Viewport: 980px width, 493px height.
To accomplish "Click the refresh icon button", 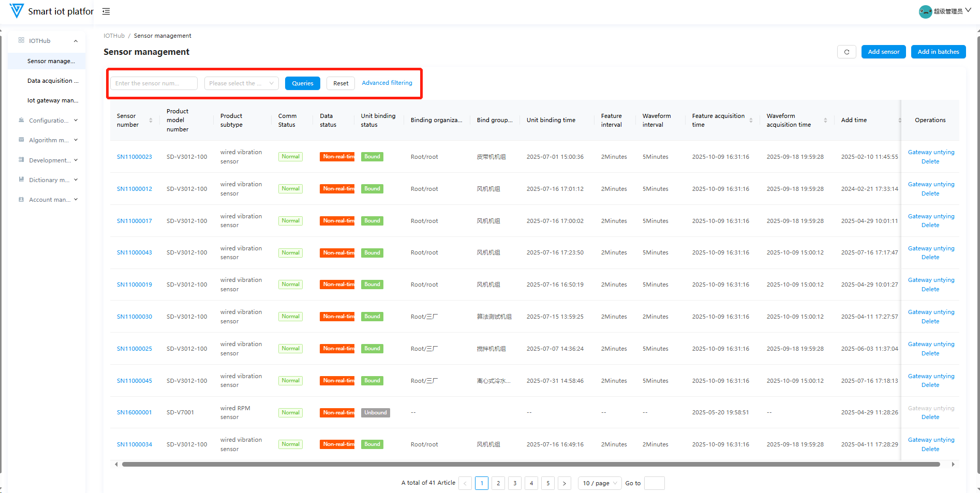I will 847,52.
